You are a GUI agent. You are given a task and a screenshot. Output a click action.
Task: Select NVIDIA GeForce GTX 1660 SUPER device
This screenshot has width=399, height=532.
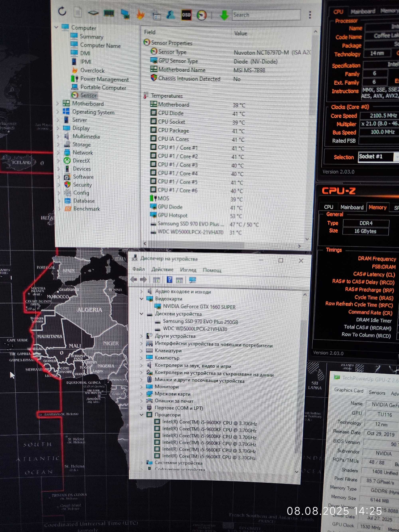(x=199, y=307)
